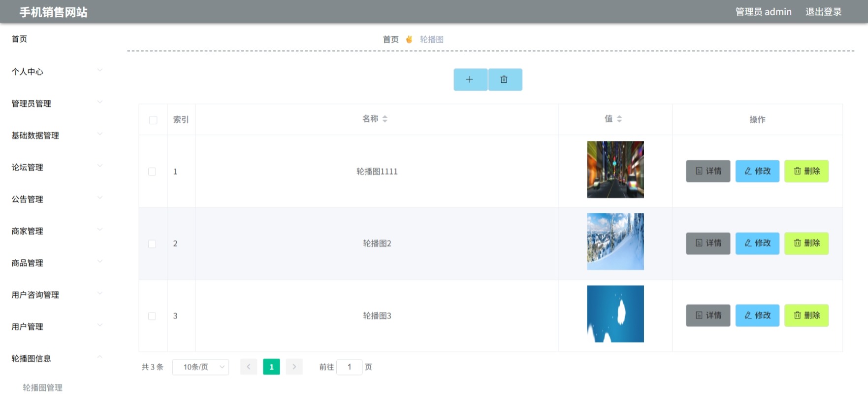868x416 pixels.
Task: Sort table by 值 column arrows
Action: (x=619, y=119)
